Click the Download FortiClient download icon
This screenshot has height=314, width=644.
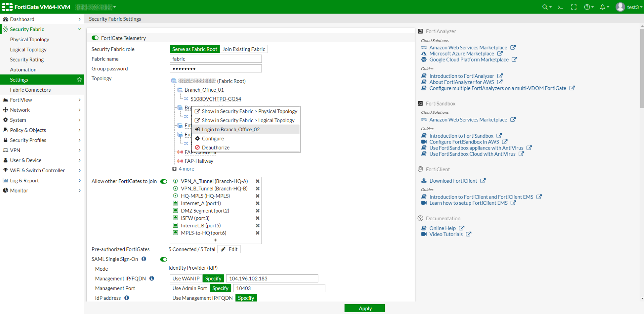pyautogui.click(x=424, y=181)
